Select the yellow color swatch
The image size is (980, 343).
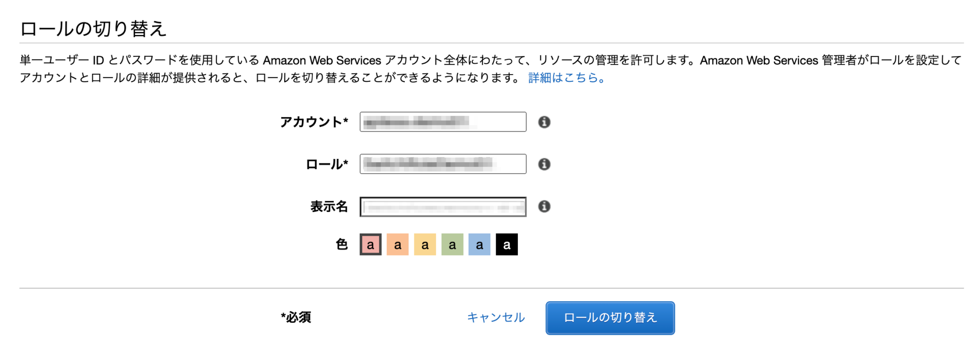[424, 244]
